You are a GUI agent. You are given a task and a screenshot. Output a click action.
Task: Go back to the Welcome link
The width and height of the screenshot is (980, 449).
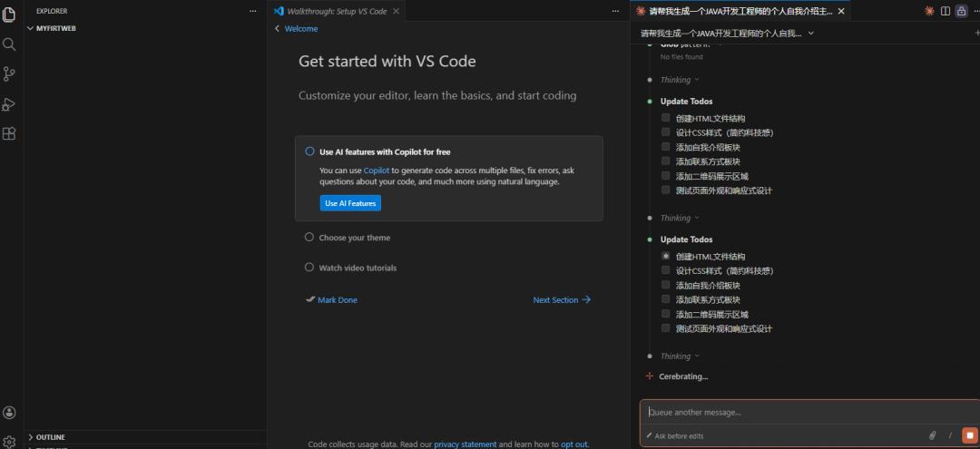click(301, 29)
